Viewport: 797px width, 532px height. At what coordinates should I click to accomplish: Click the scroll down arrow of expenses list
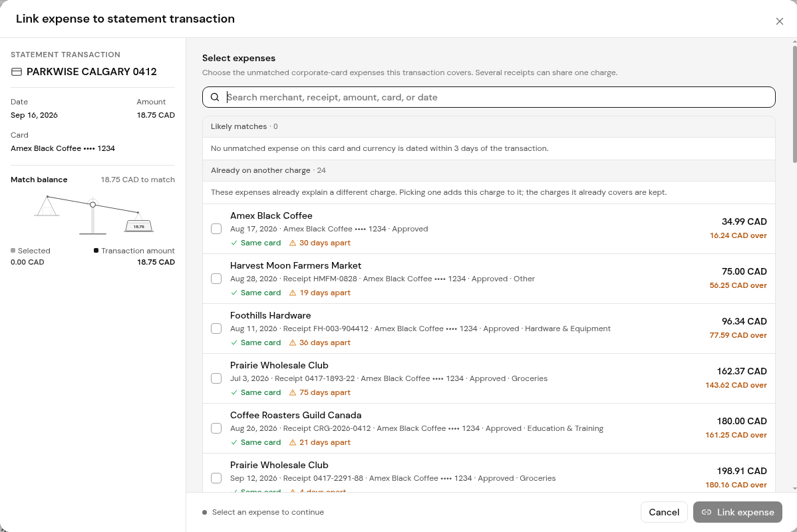(794, 488)
